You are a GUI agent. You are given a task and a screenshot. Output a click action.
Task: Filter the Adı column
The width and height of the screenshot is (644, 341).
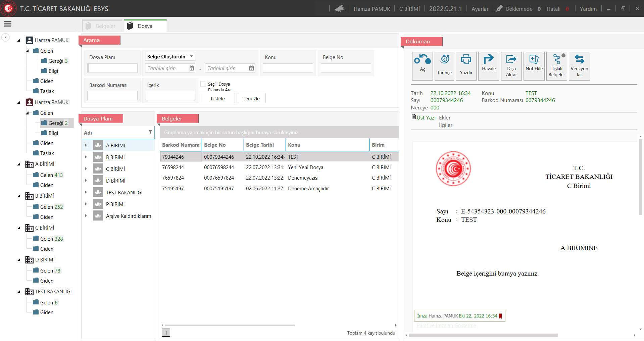[150, 132]
